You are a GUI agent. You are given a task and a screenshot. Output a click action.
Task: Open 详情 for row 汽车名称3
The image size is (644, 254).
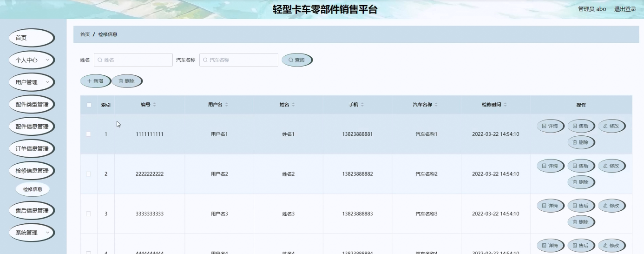[550, 206]
